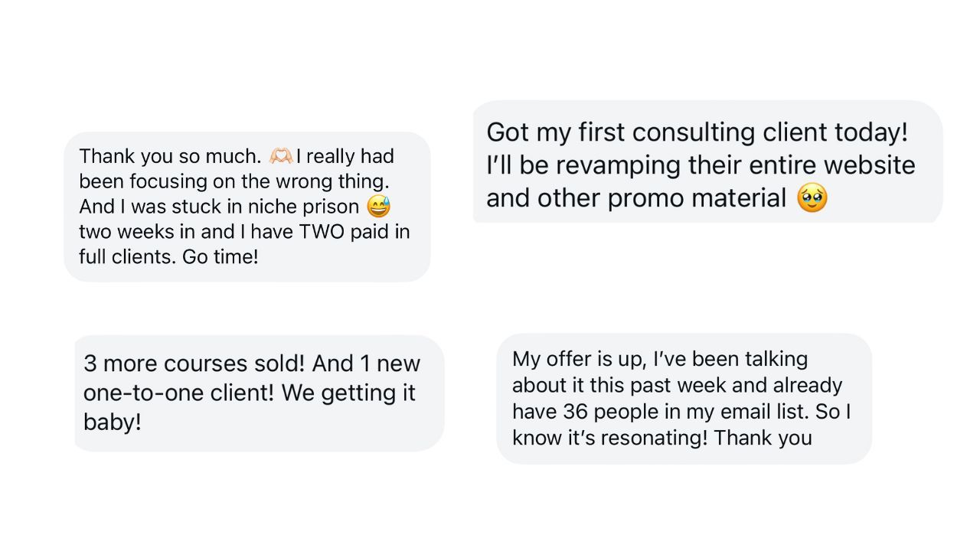This screenshot has width=980, height=551.
Task: Click the text 'one-to-one client!'
Action: [179, 393]
